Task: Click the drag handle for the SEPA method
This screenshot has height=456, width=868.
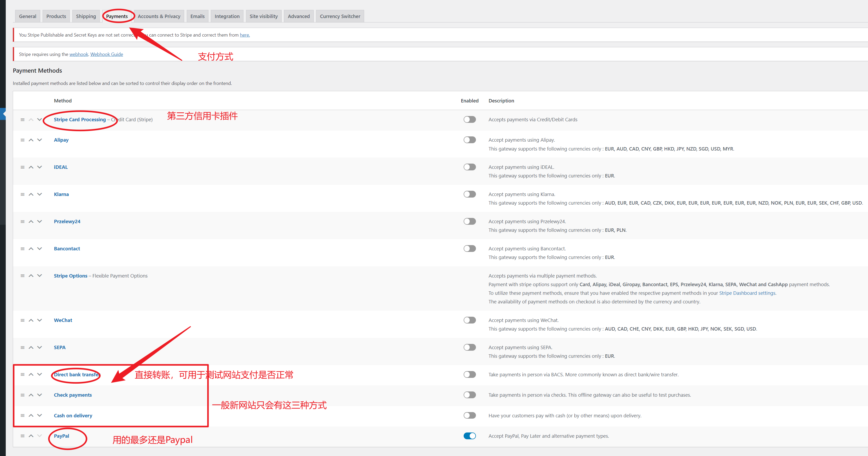Action: point(22,347)
